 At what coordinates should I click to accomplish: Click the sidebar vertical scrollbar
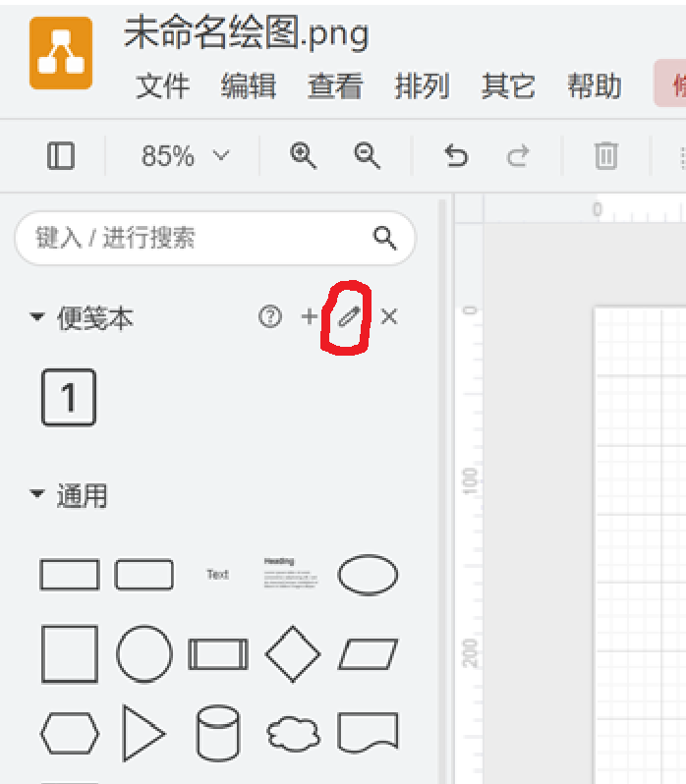(x=441, y=490)
